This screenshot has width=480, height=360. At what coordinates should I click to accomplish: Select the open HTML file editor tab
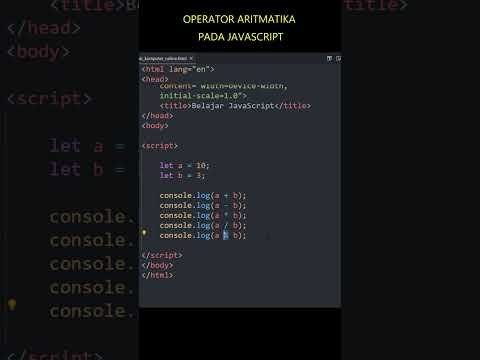(166, 59)
